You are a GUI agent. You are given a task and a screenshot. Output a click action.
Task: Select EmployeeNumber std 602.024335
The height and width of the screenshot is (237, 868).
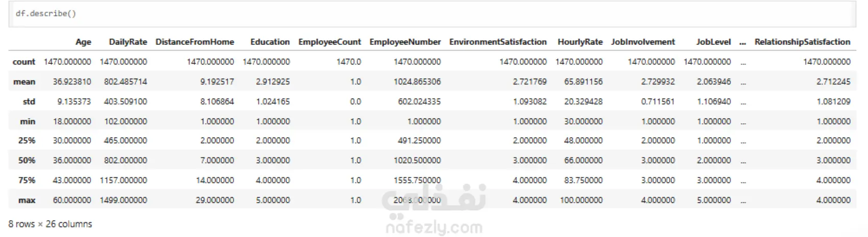tap(419, 101)
